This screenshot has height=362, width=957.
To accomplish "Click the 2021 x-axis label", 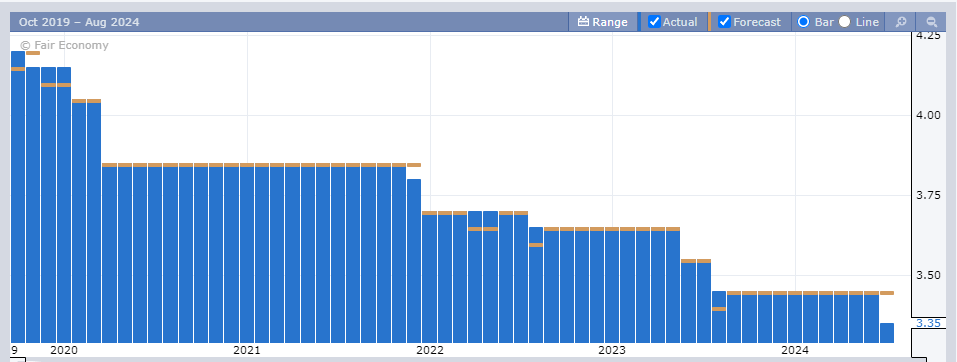I will click(x=247, y=350).
